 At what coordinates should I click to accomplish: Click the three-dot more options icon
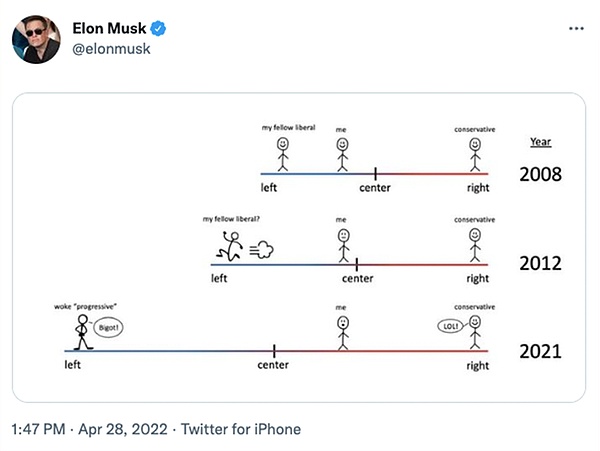tap(574, 27)
